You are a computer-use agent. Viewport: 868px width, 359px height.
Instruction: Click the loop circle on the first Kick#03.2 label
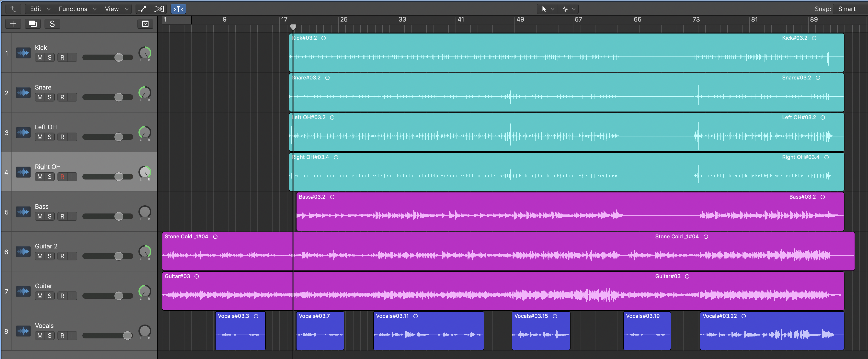tap(324, 38)
